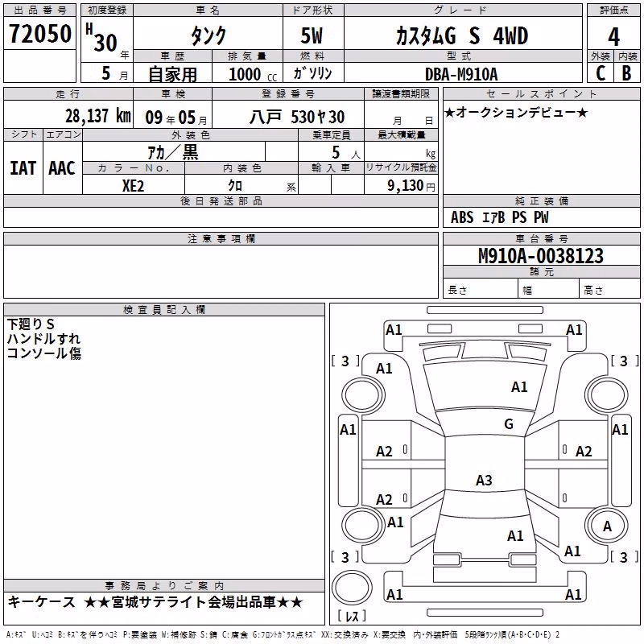Click mileage 28,137 km
The width and height of the screenshot is (644, 644).
click(98, 116)
